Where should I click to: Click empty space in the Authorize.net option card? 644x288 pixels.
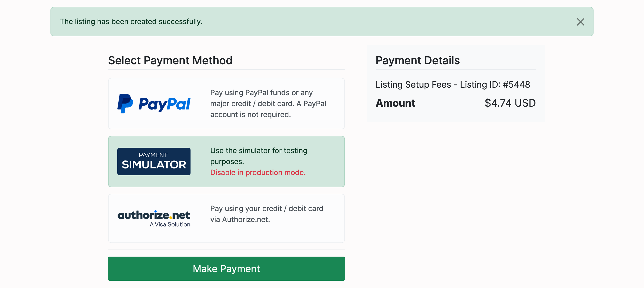coord(275,235)
